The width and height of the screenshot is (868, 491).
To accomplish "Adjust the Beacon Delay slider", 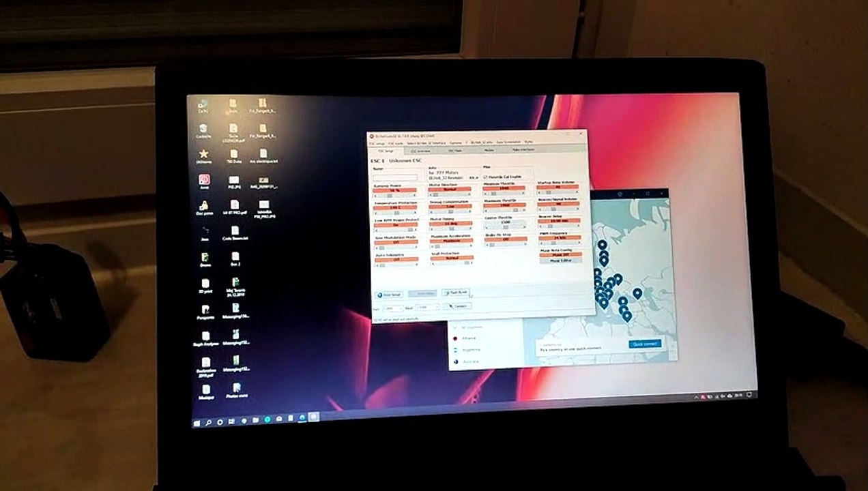I will 560,226.
